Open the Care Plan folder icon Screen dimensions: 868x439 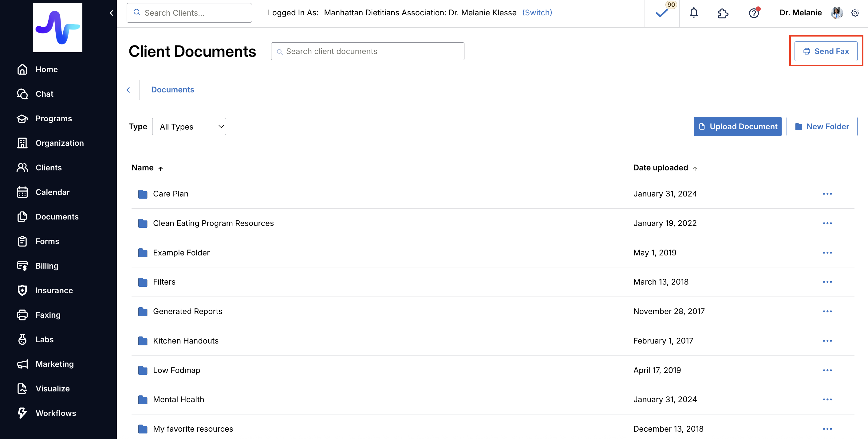pyautogui.click(x=143, y=194)
